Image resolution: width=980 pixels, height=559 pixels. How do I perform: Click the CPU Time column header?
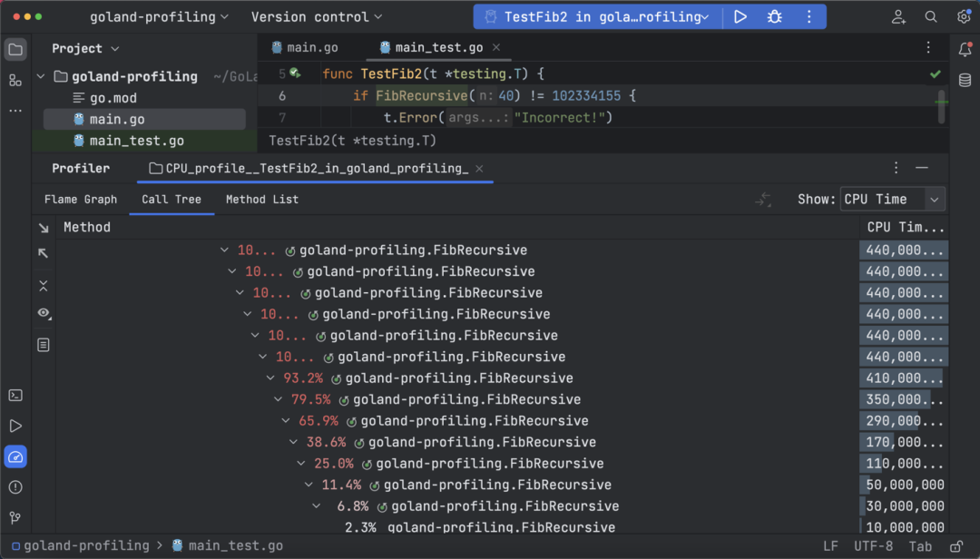tap(905, 227)
